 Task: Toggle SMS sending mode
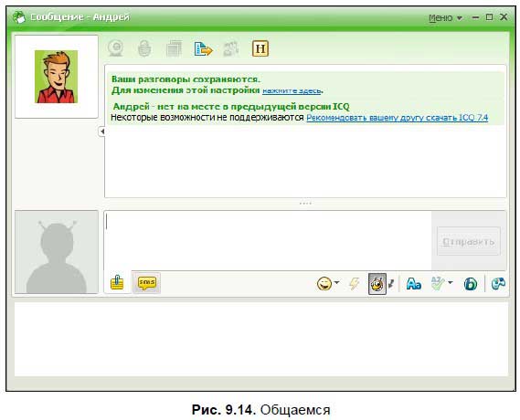pos(146,282)
